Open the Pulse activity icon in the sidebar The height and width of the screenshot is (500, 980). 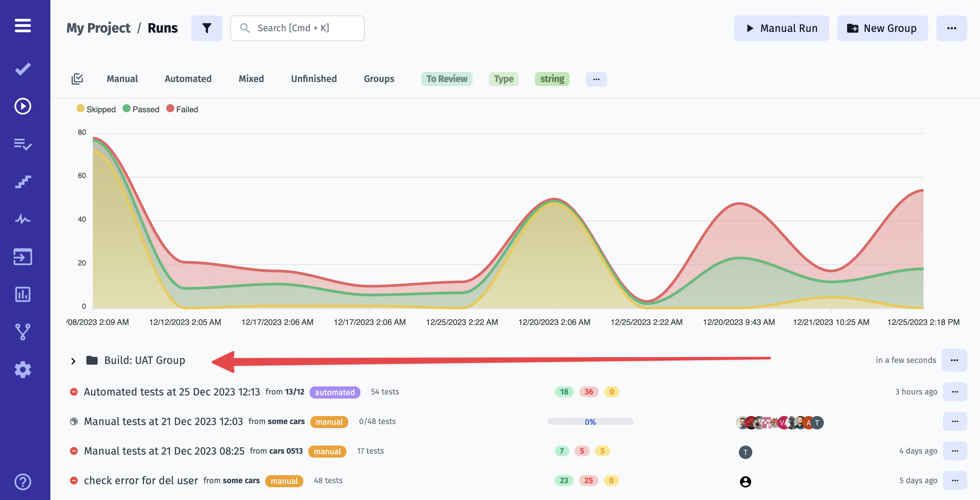pos(23,219)
